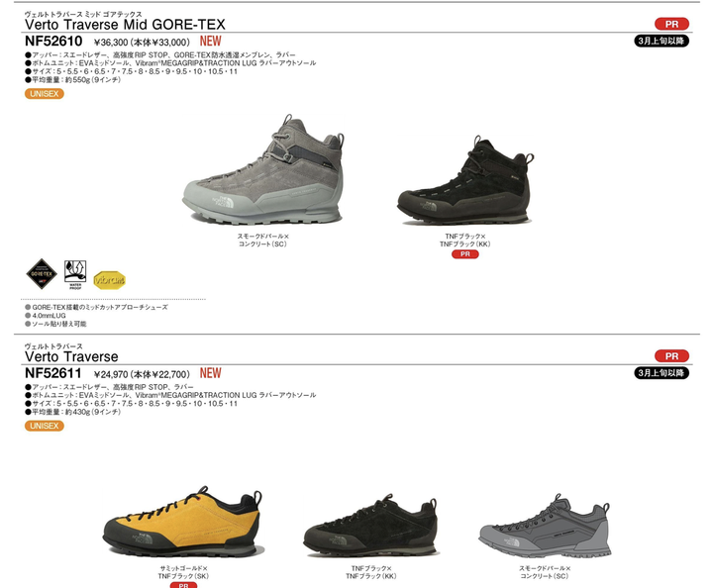
Task: Select the black low-cut Verto Traverse image
Action: 370,525
